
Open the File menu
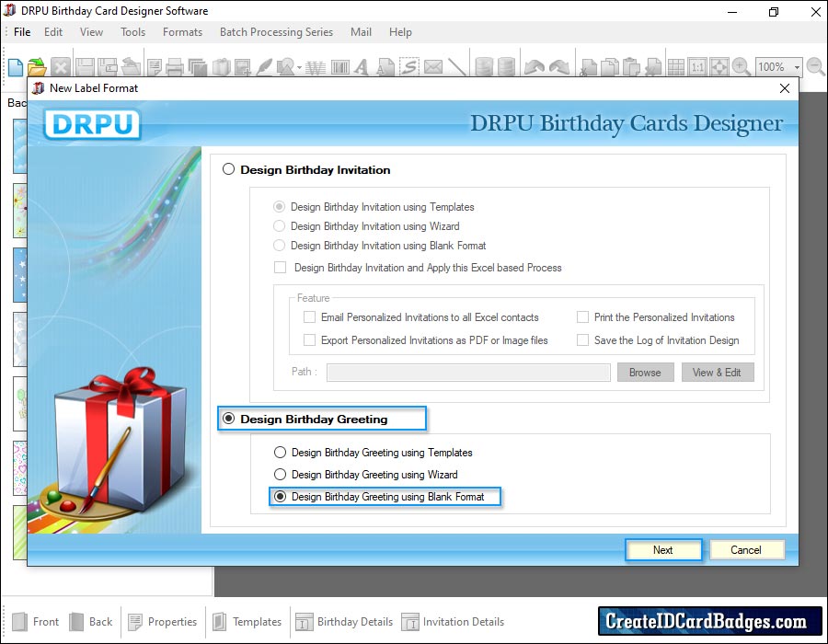[22, 31]
